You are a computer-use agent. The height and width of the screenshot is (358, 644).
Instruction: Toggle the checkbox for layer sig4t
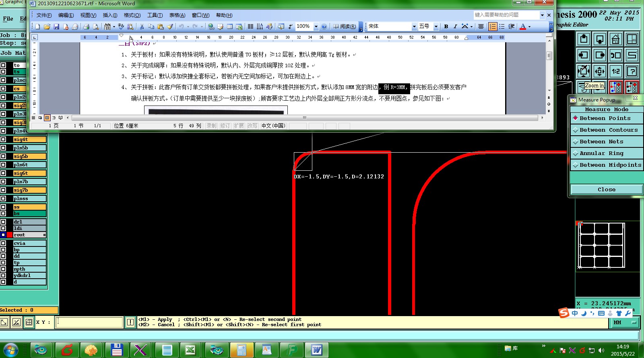click(x=3, y=139)
